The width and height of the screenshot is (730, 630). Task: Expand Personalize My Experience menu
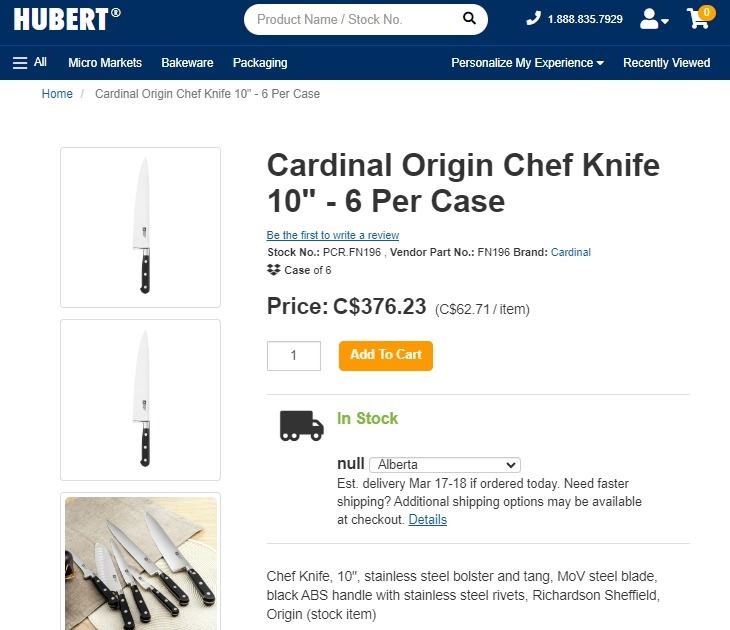(527, 62)
